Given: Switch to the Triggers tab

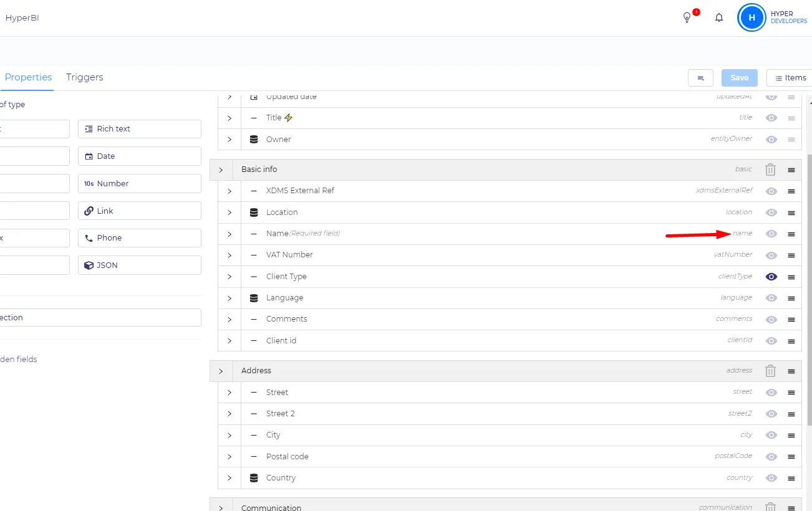Looking at the screenshot, I should point(85,77).
